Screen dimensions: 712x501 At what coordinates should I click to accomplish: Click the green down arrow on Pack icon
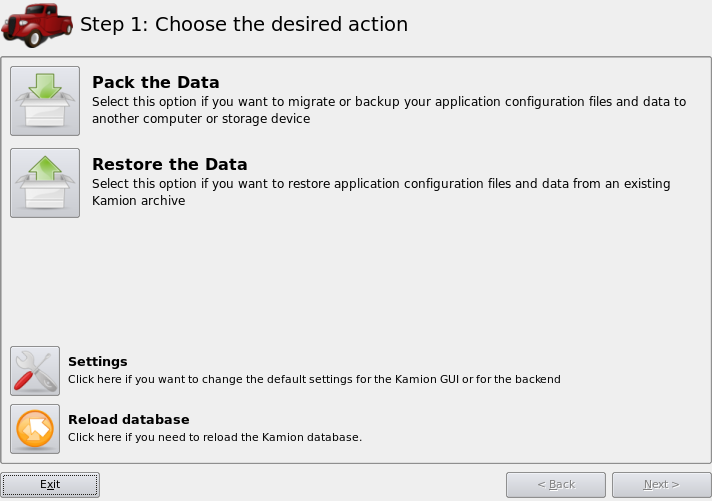pyautogui.click(x=44, y=86)
